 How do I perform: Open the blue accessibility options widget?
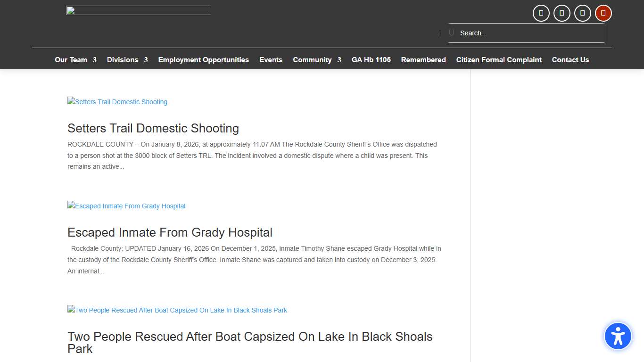coord(618,336)
